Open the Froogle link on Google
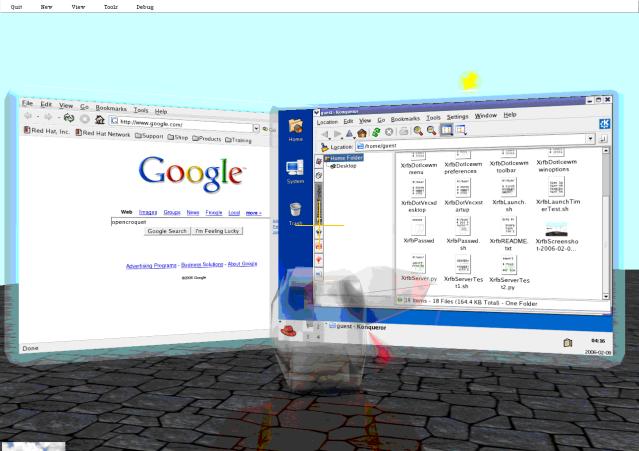Image resolution: width=639 pixels, height=451 pixels. click(214, 213)
